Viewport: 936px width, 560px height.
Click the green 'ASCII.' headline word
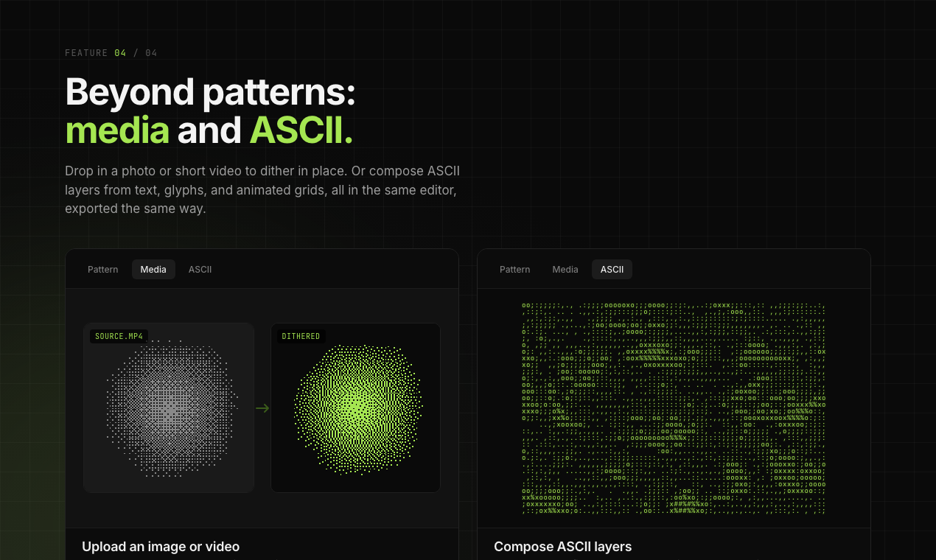pos(301,130)
